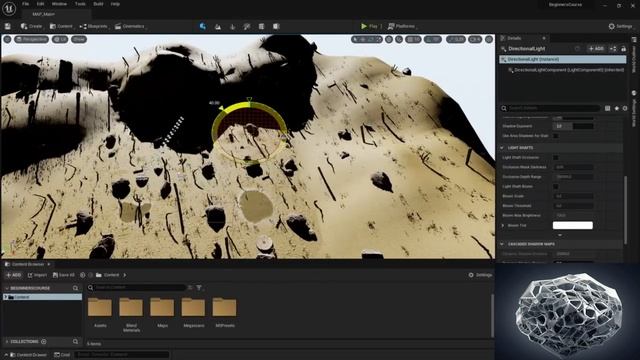Enable Light Shaft Bloom checkbox
The width and height of the screenshot is (640, 360).
tap(556, 186)
